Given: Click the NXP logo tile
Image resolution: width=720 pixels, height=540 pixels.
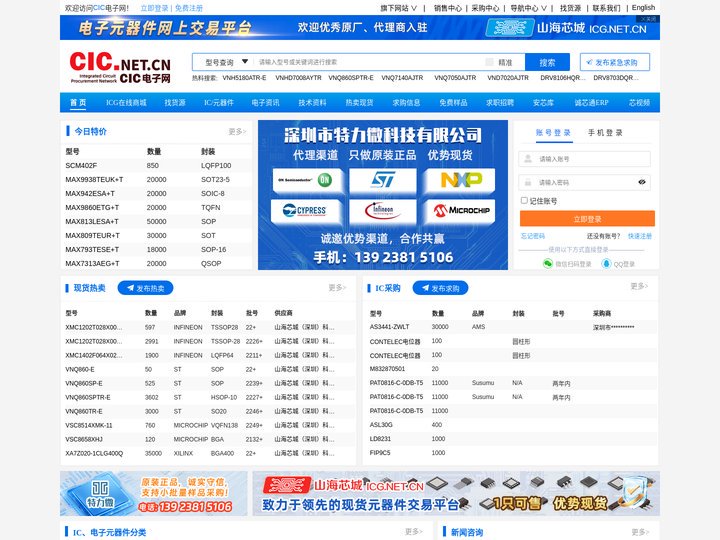Looking at the screenshot, I should (460, 180).
